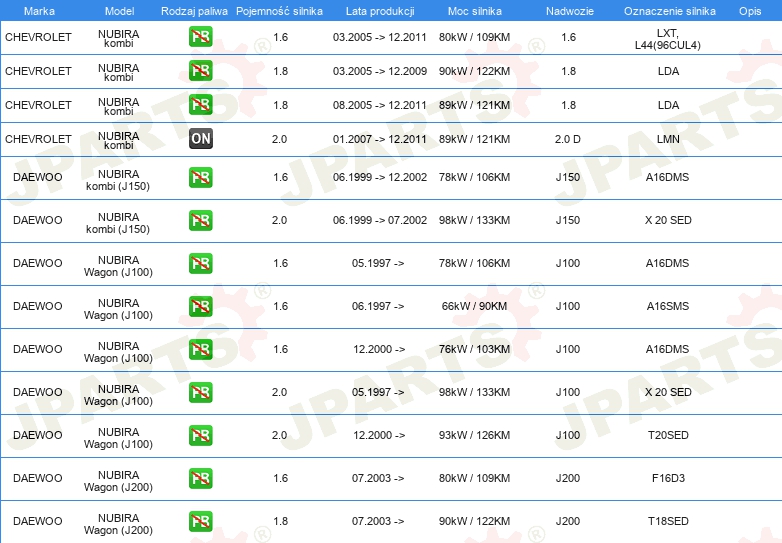
Task: Click petrol icon in the T18SED row
Action: pyautogui.click(x=201, y=521)
